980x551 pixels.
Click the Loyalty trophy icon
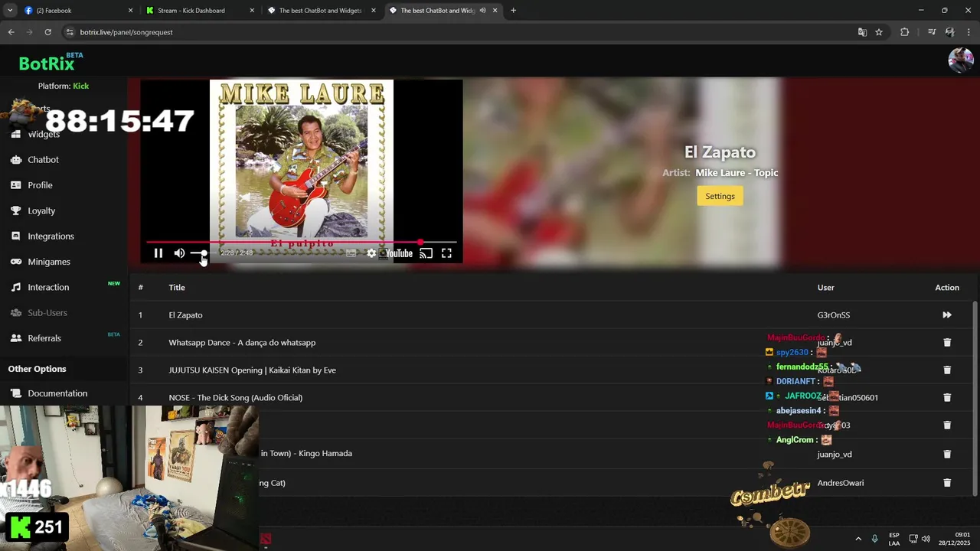(x=15, y=210)
